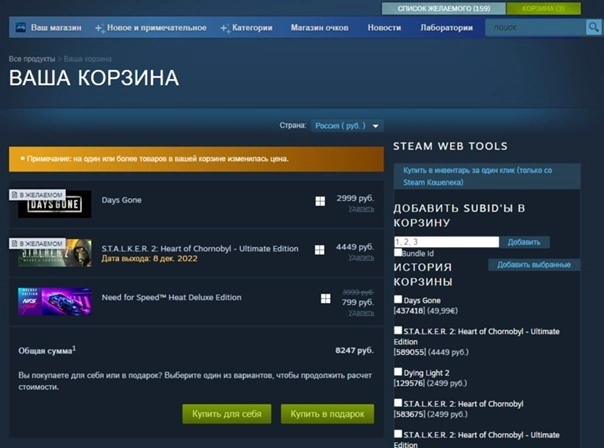
Task: Remove S.T.A.L.K.E.R. 2 via Удалить
Action: (x=361, y=257)
